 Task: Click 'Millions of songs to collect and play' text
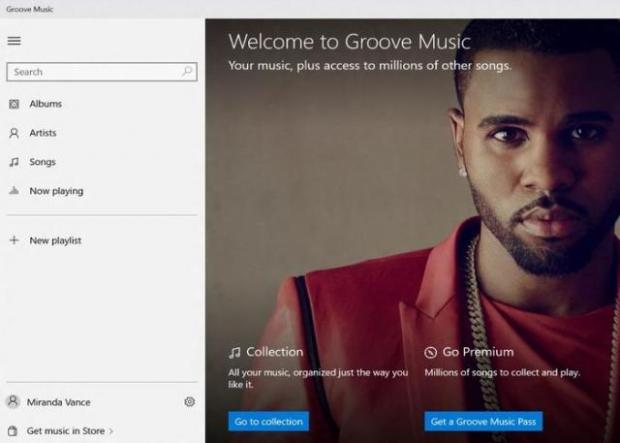[x=502, y=373]
